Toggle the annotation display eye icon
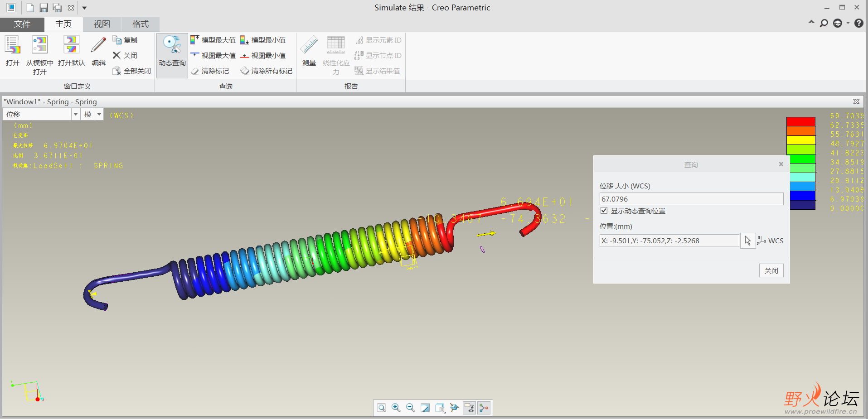This screenshot has width=868, height=419. point(469,408)
